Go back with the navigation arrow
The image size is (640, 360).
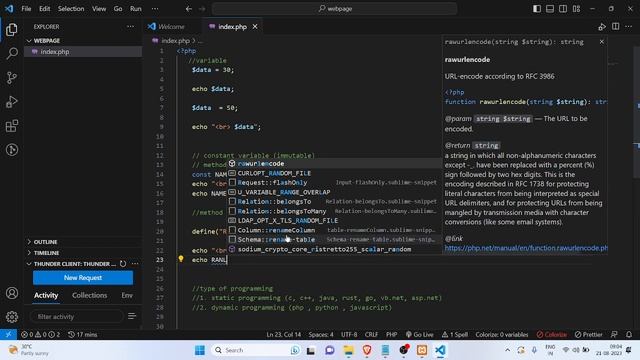(189, 9)
